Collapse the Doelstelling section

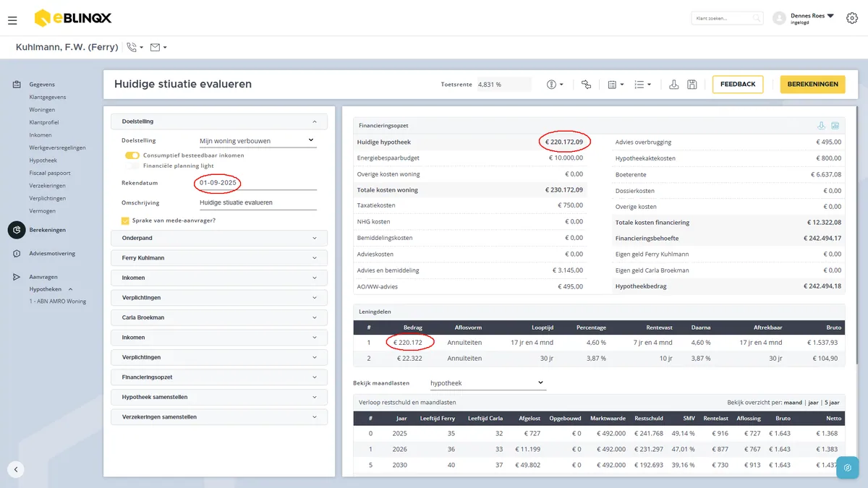click(219, 121)
